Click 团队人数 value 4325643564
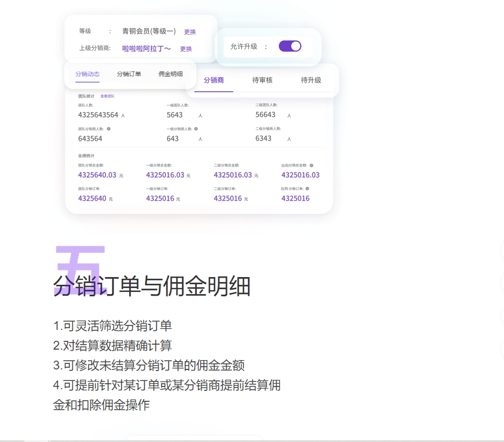504x442 pixels. 98,115
